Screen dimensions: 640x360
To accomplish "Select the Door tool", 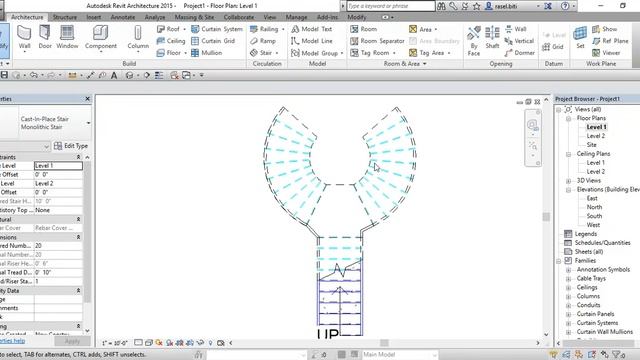I will coord(45,38).
